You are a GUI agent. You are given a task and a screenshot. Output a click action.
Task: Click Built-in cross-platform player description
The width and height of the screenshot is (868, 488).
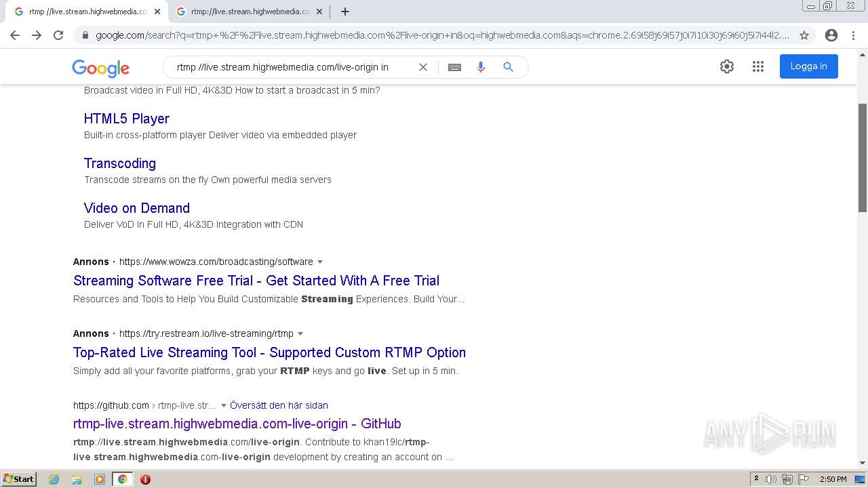click(x=220, y=135)
